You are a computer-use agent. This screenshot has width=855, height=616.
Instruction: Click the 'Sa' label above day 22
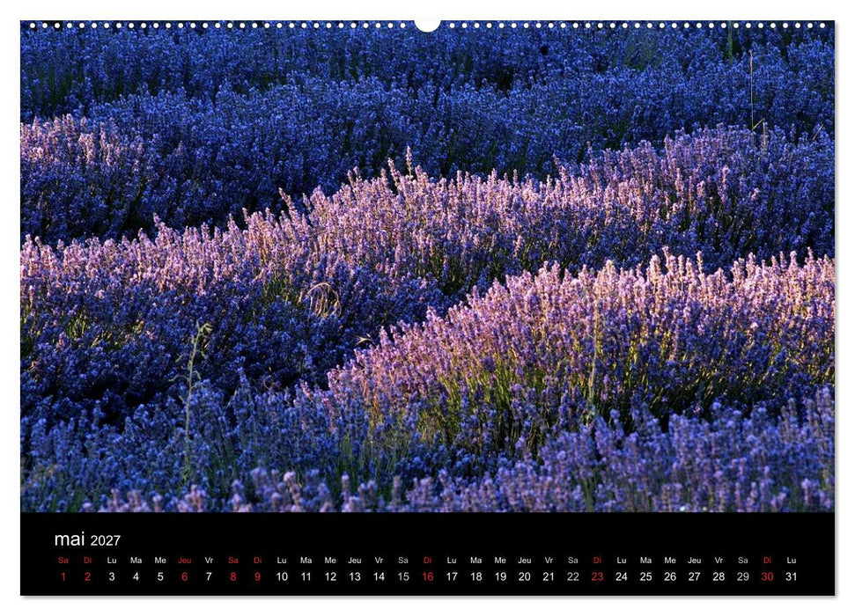coord(573,561)
